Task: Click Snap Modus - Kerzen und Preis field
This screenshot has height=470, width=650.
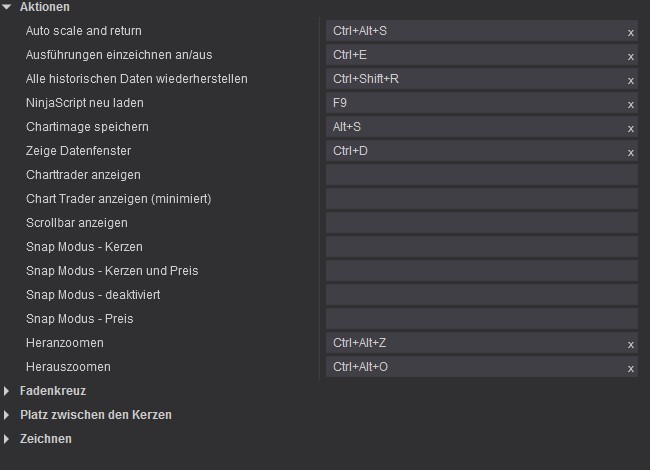Action: pyautogui.click(x=481, y=271)
